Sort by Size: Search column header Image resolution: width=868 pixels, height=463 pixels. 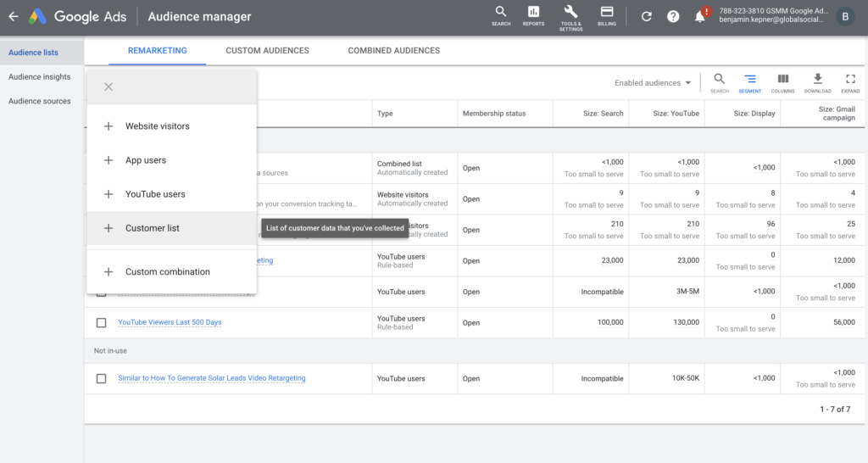click(603, 114)
